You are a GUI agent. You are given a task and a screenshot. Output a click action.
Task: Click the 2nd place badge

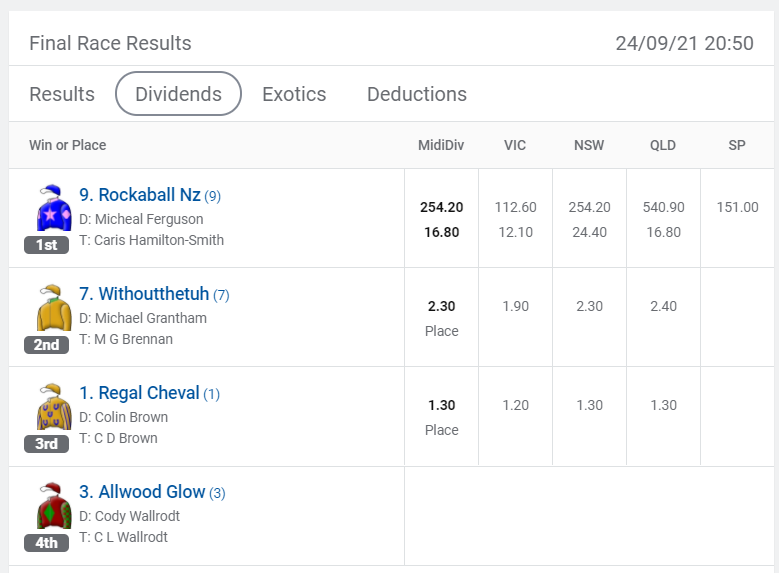(x=47, y=344)
